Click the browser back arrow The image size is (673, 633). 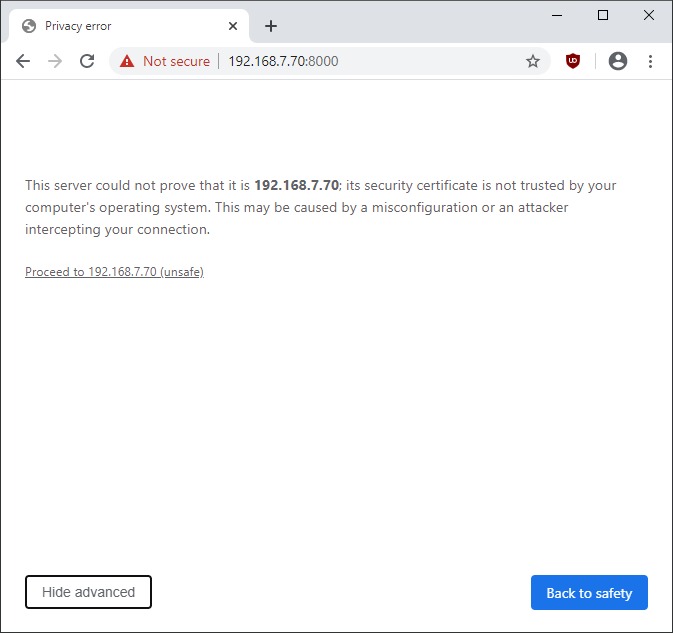23,61
